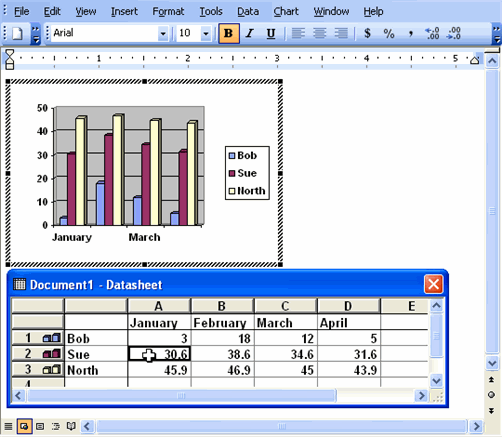Close the Datasheet window
Image resolution: width=502 pixels, height=437 pixels.
click(433, 284)
